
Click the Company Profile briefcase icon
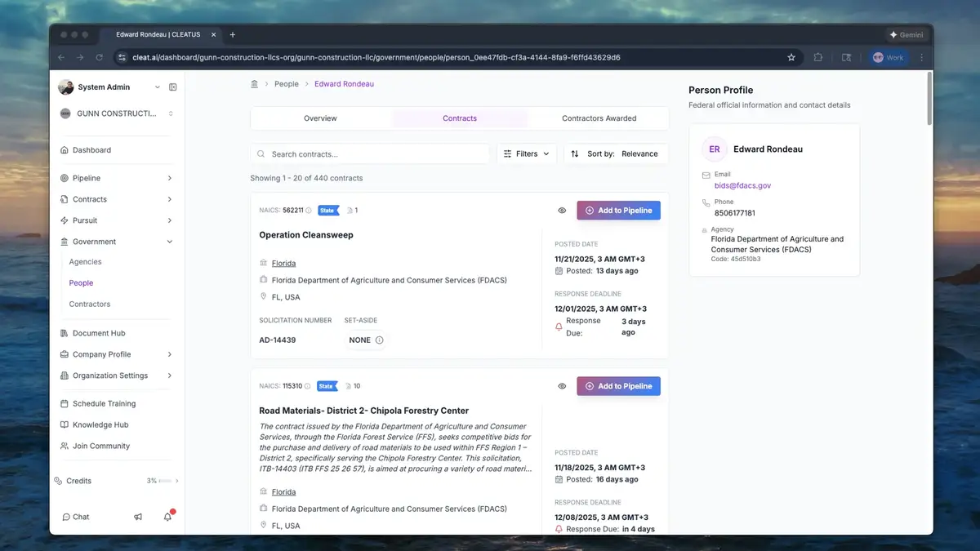point(65,354)
